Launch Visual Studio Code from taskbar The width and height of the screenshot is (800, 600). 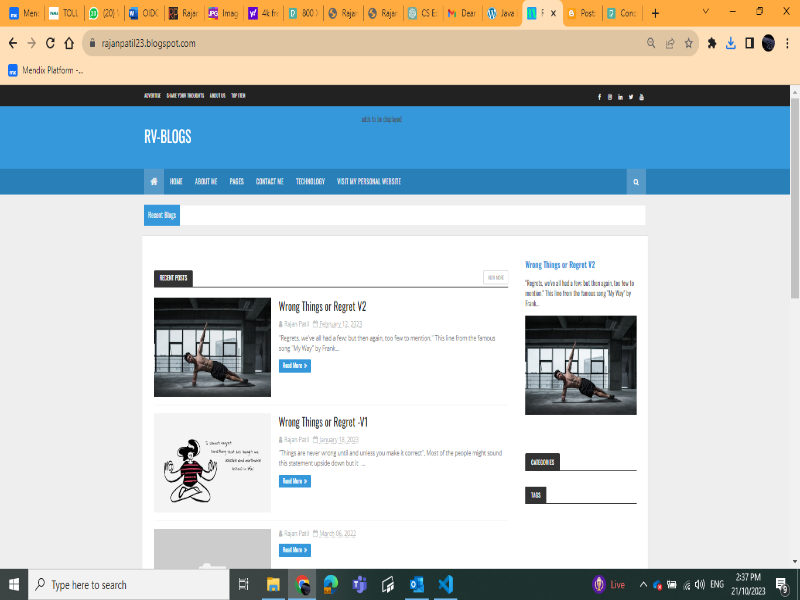[x=446, y=584]
